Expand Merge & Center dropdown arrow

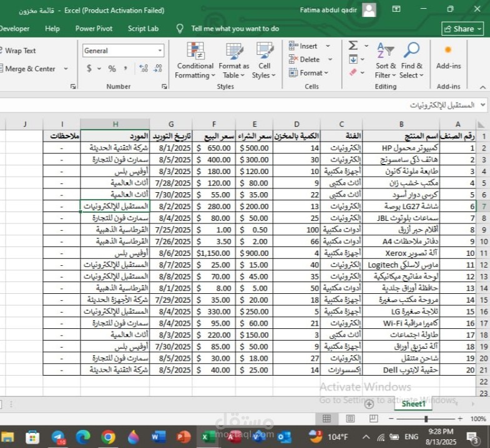point(66,69)
